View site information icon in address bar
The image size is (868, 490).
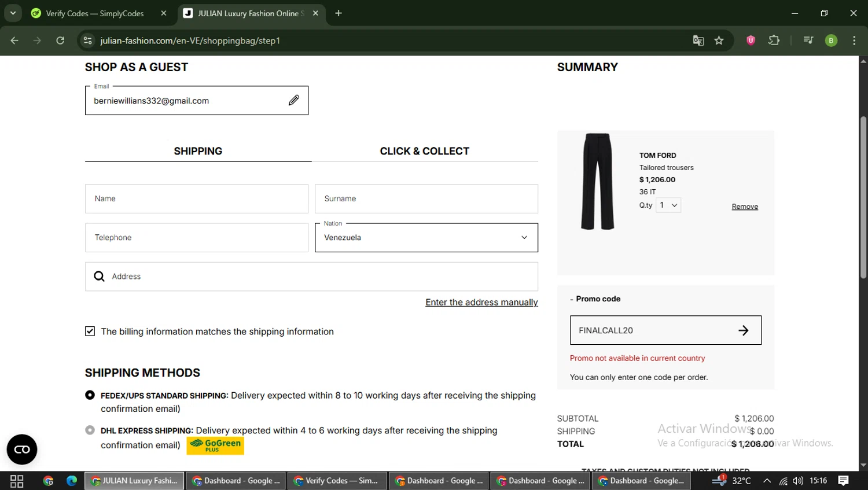pyautogui.click(x=88, y=40)
